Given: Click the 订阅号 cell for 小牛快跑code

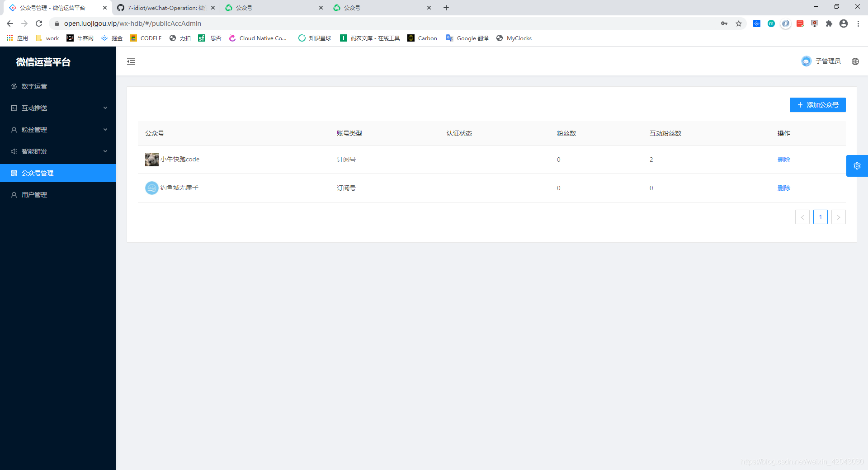Looking at the screenshot, I should point(346,160).
